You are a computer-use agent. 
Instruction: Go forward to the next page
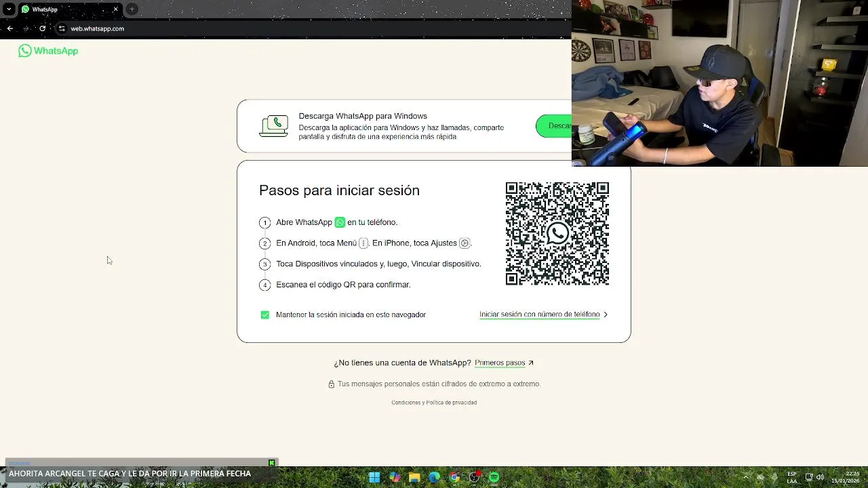click(26, 28)
